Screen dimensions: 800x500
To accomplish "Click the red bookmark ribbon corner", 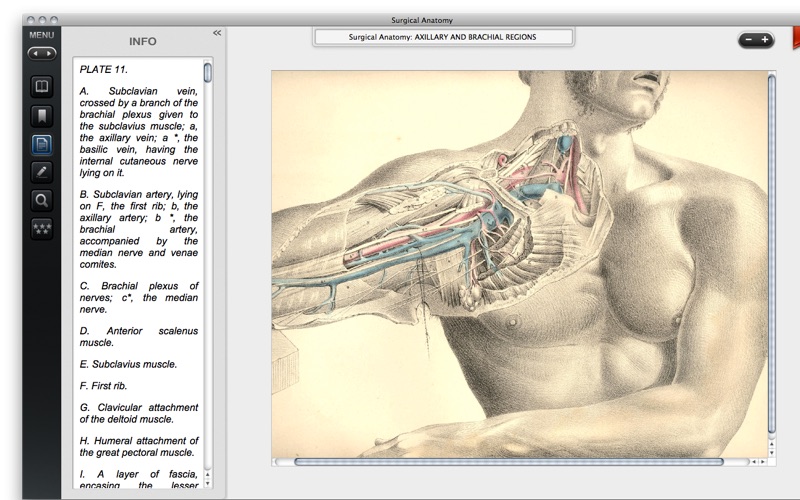I will [795, 39].
